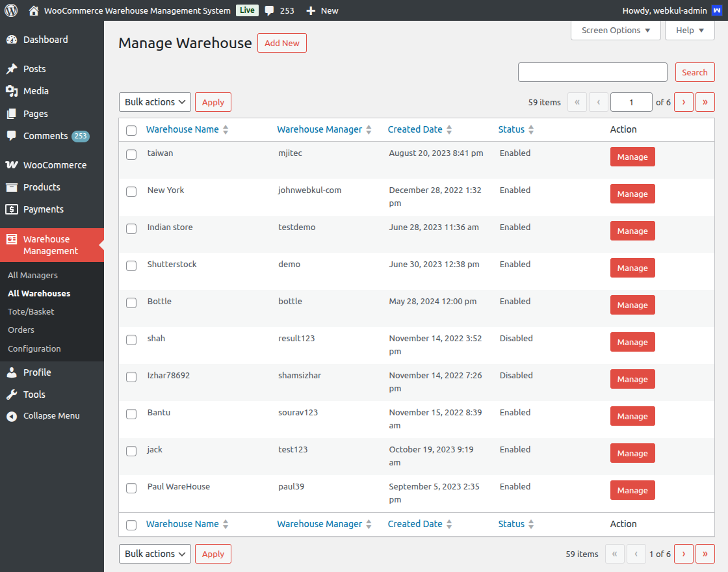Image resolution: width=728 pixels, height=572 pixels.
Task: Check the New York warehouse checkbox
Action: point(131,192)
